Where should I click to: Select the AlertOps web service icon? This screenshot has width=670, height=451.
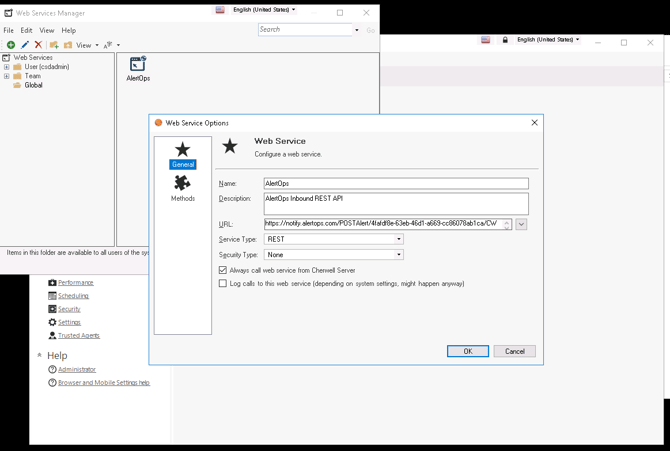click(x=138, y=66)
